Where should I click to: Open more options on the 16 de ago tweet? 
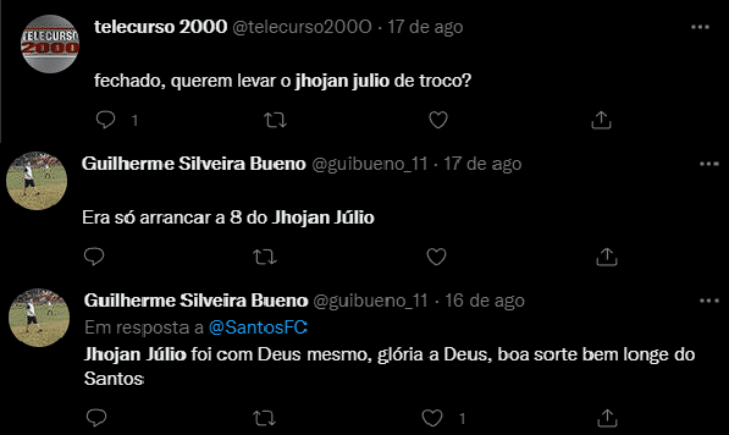coord(708,300)
